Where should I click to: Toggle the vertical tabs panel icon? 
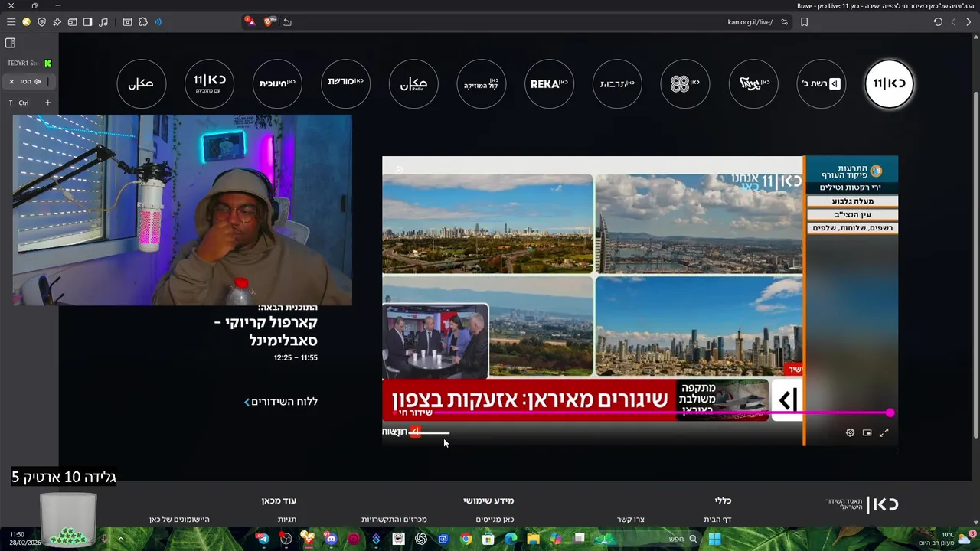tap(10, 43)
